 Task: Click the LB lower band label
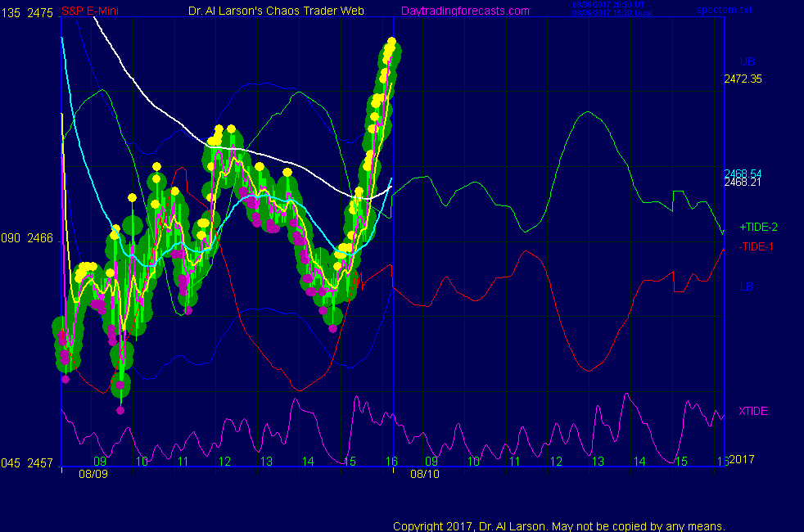coord(746,286)
